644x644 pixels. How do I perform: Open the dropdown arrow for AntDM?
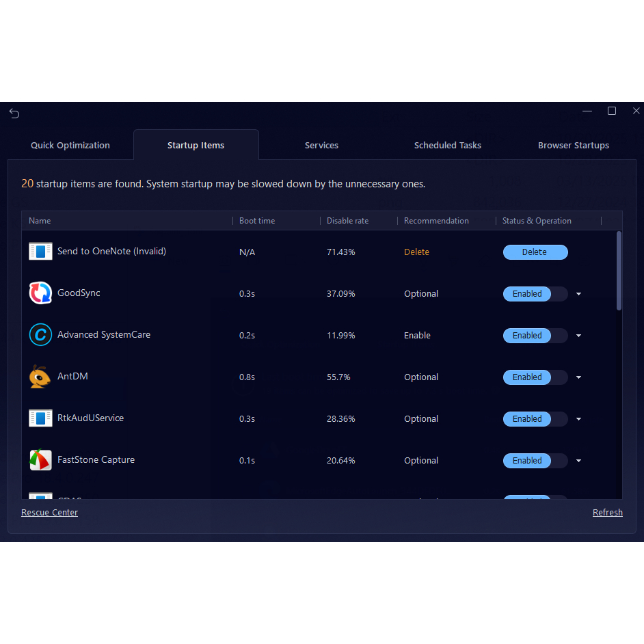[578, 377]
